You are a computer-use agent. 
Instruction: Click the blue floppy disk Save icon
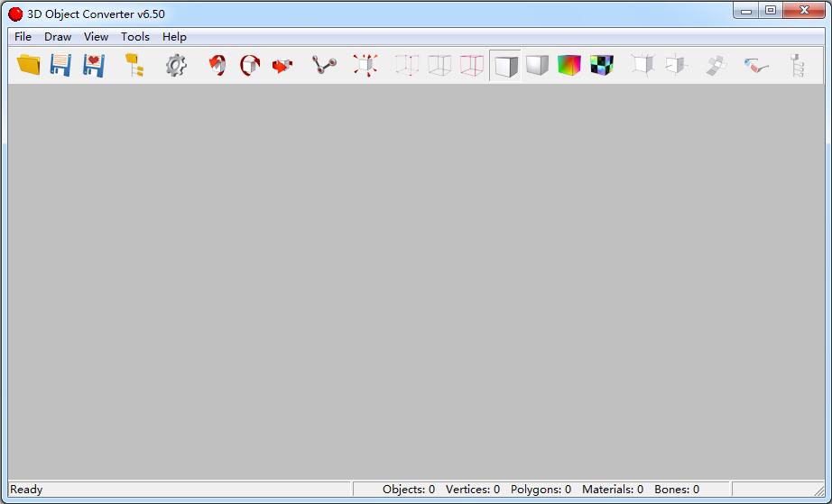(60, 65)
